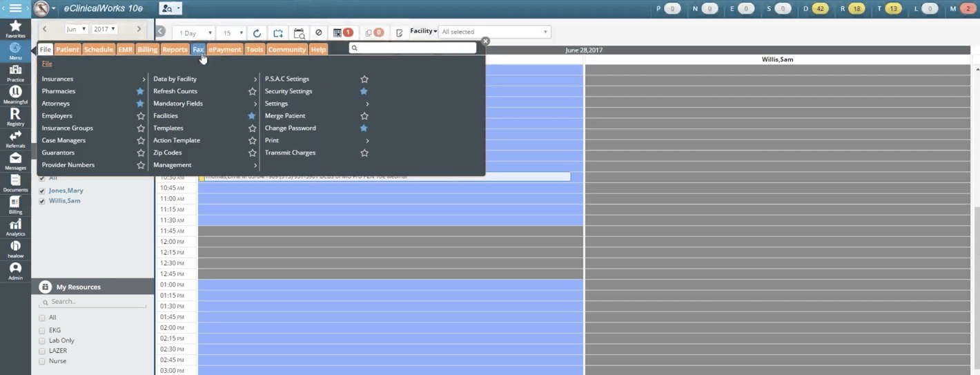The width and height of the screenshot is (980, 375).
Task: Switch to the Billing menu tab
Action: pos(147,50)
